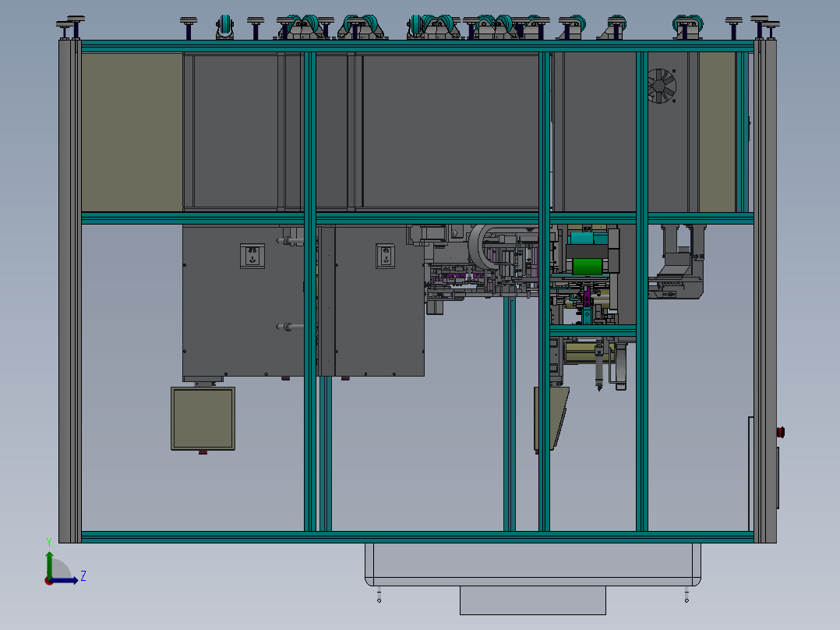Click the green Y axis arrow of the triad
This screenshot has width=840, height=630.
pyautogui.click(x=49, y=564)
